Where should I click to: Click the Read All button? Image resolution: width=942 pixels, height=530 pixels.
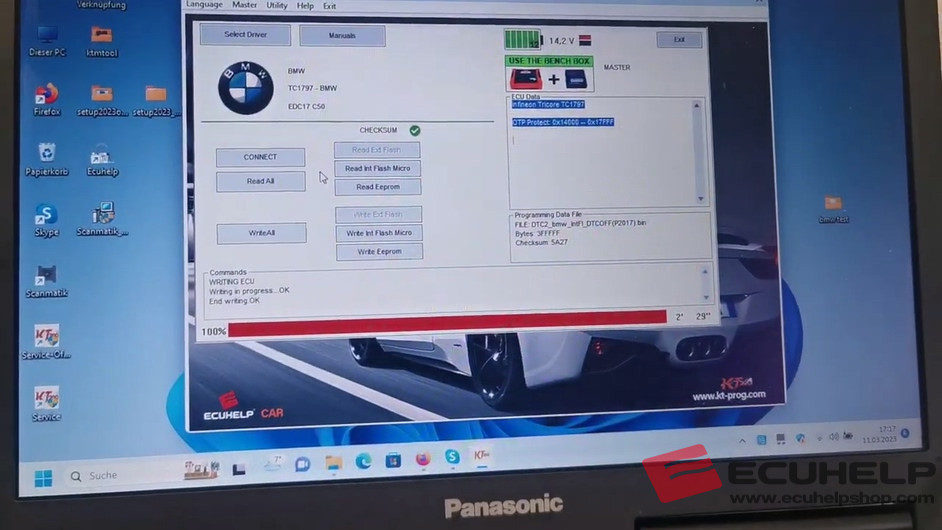coord(261,181)
